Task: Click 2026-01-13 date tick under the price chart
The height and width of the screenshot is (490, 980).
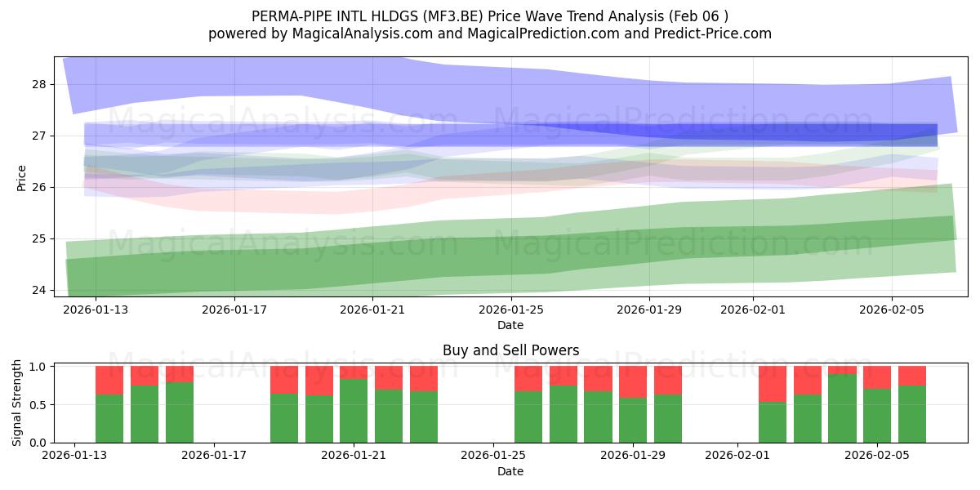Action: [x=96, y=310]
